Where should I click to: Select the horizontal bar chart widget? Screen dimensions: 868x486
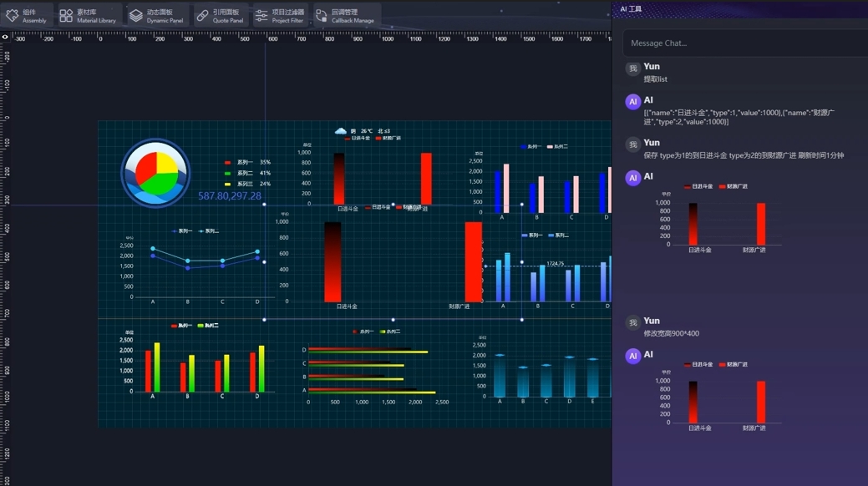372,367
